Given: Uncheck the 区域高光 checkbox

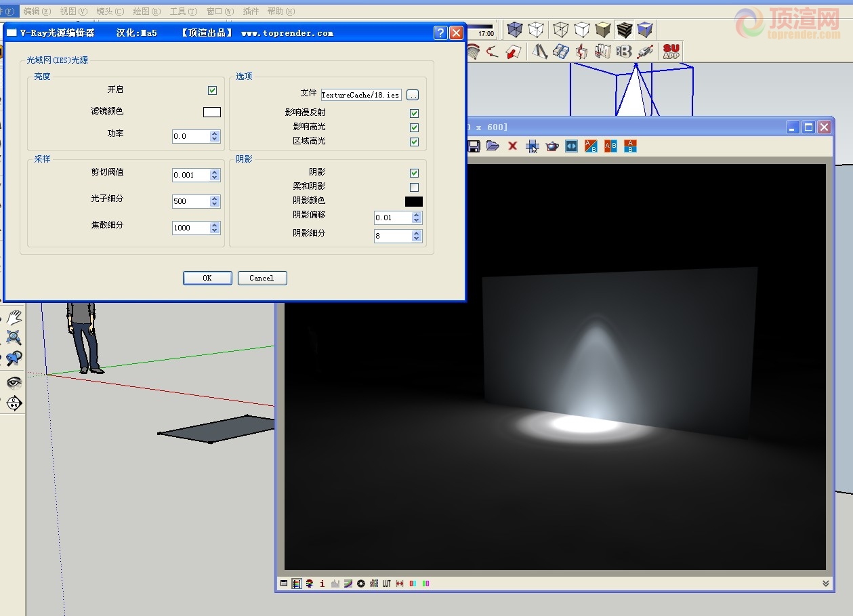Looking at the screenshot, I should coord(414,142).
